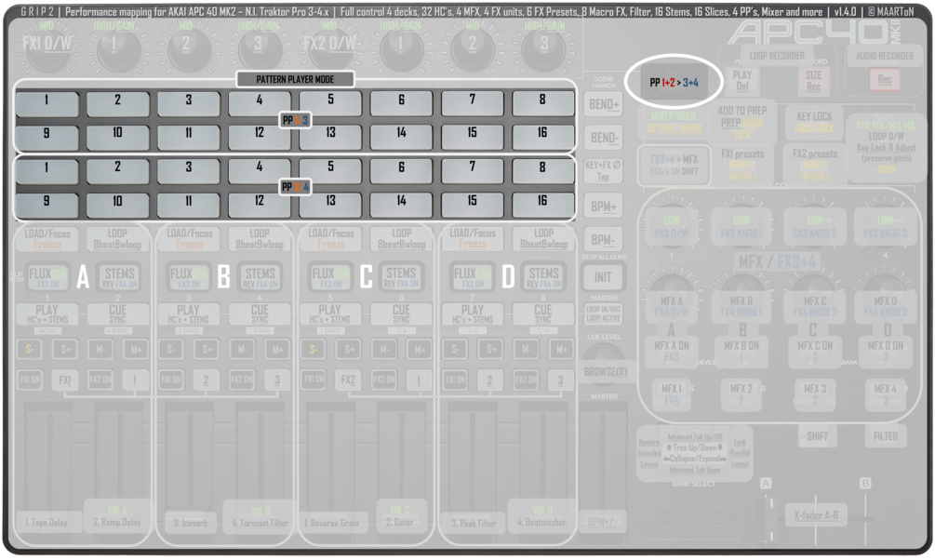Click the Loop Recorder SIZE Rec button
This screenshot has height=560, width=935.
[813, 81]
